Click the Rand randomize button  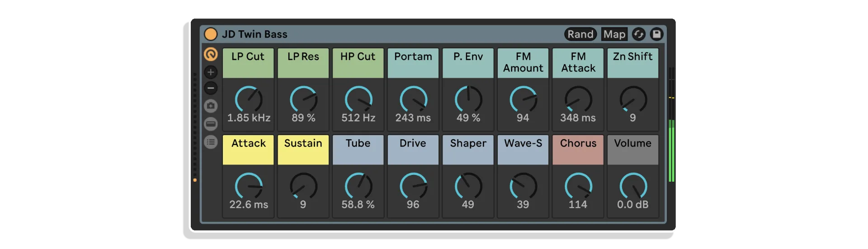580,34
